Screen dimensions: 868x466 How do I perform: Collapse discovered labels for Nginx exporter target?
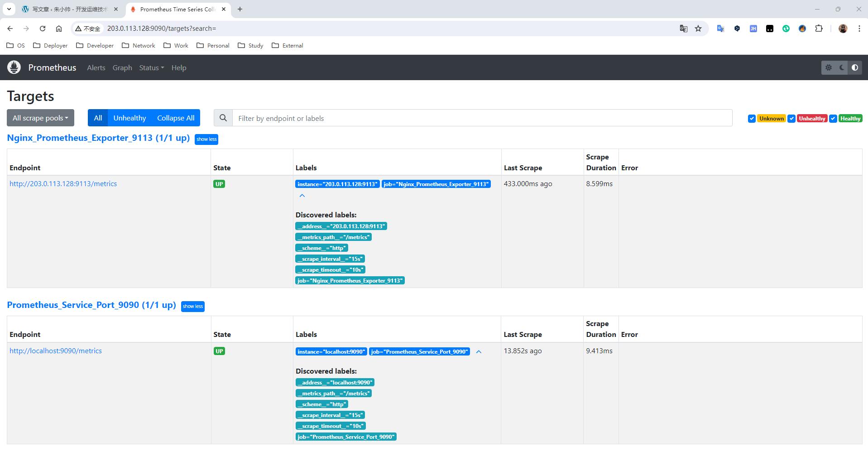[302, 196]
